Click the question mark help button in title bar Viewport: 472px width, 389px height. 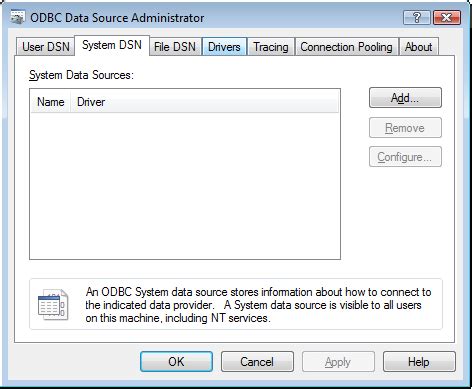tap(417, 17)
